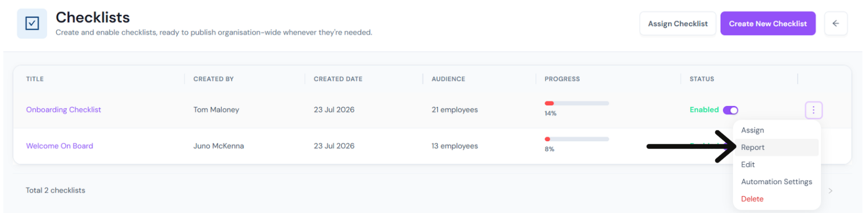The image size is (868, 213).
Task: Click the TITLE column header
Action: [x=35, y=79]
